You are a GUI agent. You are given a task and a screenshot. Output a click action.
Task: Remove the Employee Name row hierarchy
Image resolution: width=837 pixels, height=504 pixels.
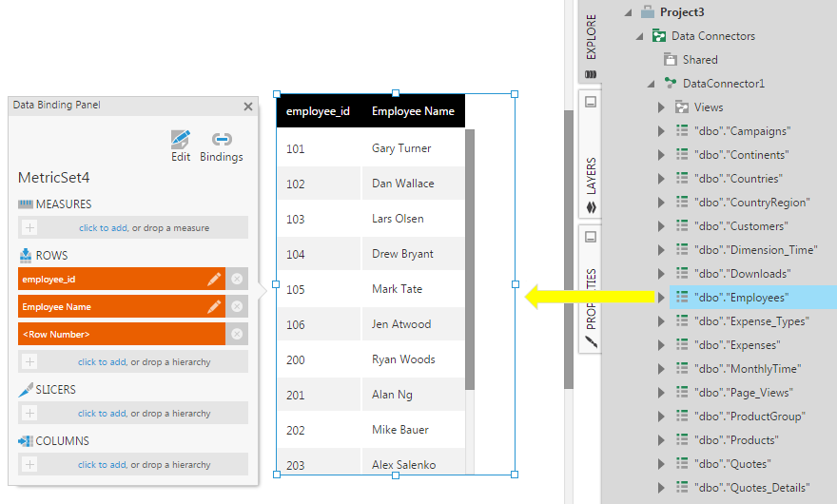point(237,306)
